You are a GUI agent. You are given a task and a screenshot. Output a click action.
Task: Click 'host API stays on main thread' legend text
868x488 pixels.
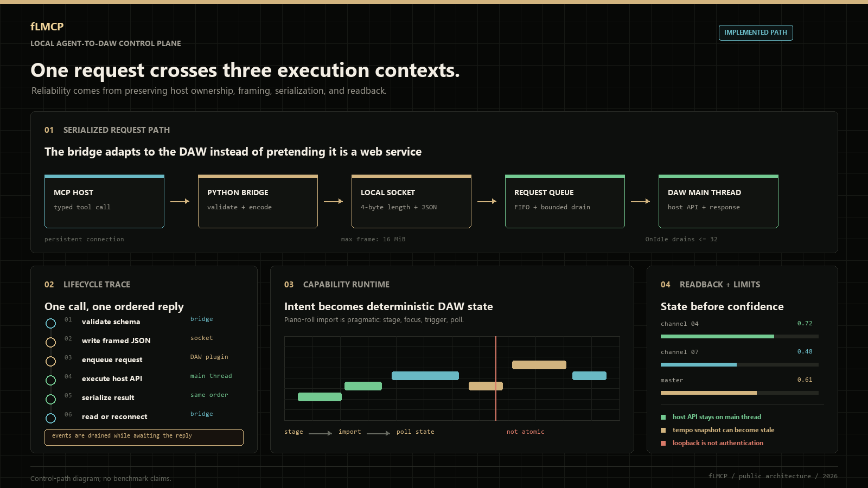717,417
